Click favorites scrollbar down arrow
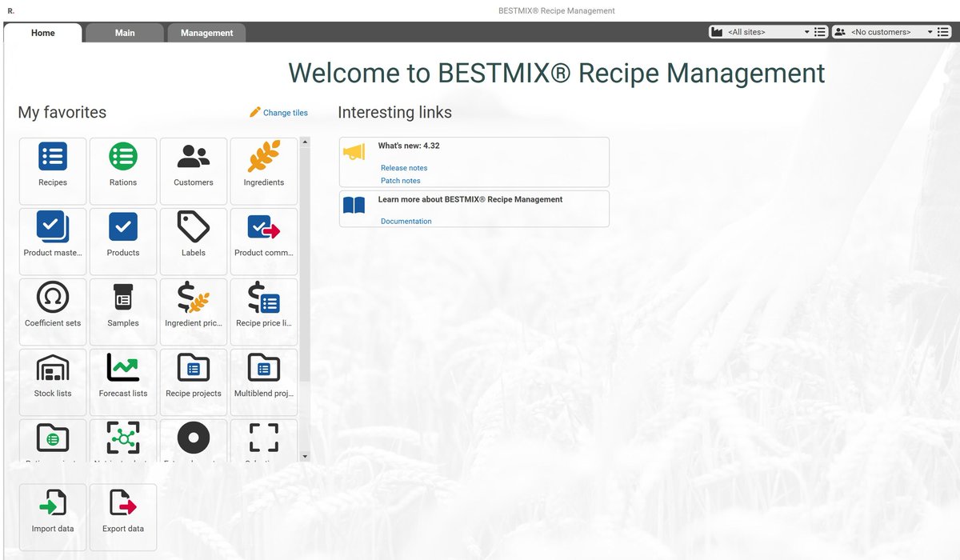960x560 pixels. click(x=304, y=456)
